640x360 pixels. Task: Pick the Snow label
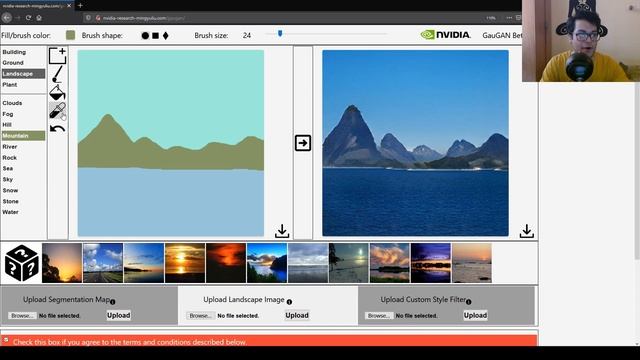click(x=10, y=191)
